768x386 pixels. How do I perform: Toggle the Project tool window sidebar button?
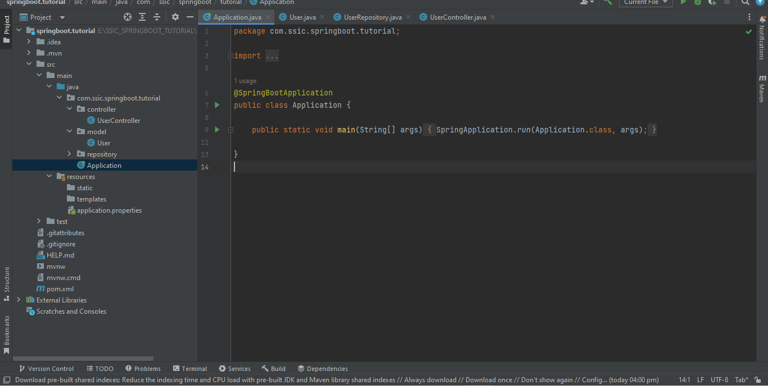(6, 29)
